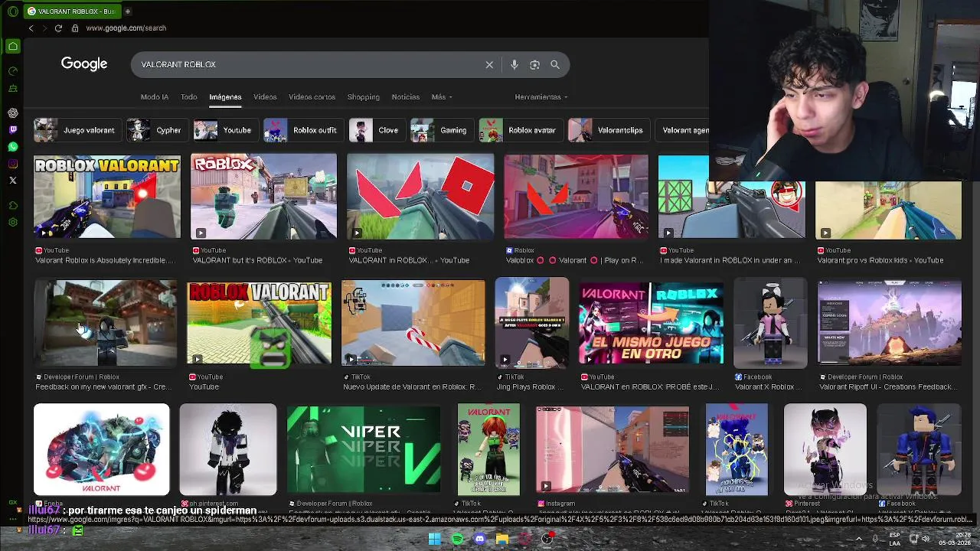Open X (Twitter) from the sidebar
The width and height of the screenshot is (980, 551).
13,181
